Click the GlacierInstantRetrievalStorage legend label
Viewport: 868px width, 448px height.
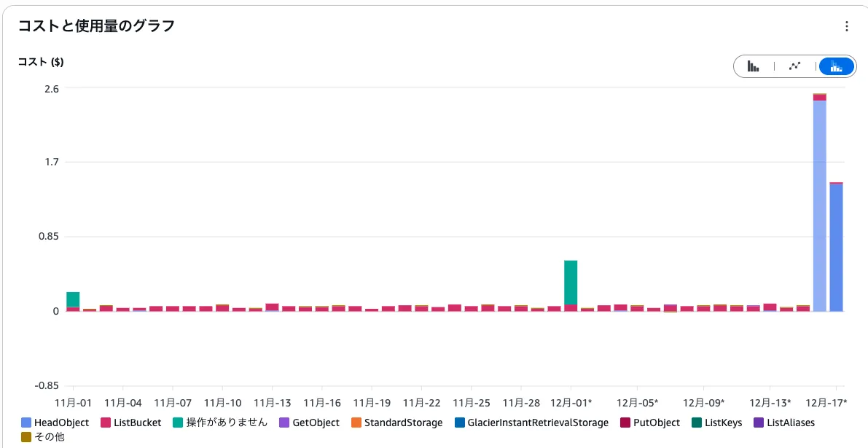tap(538, 423)
